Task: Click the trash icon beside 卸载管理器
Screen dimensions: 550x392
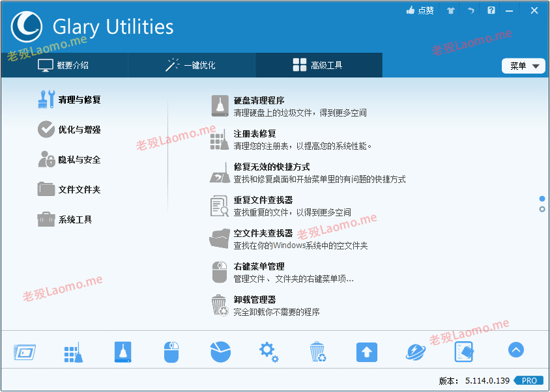Action: coord(220,305)
